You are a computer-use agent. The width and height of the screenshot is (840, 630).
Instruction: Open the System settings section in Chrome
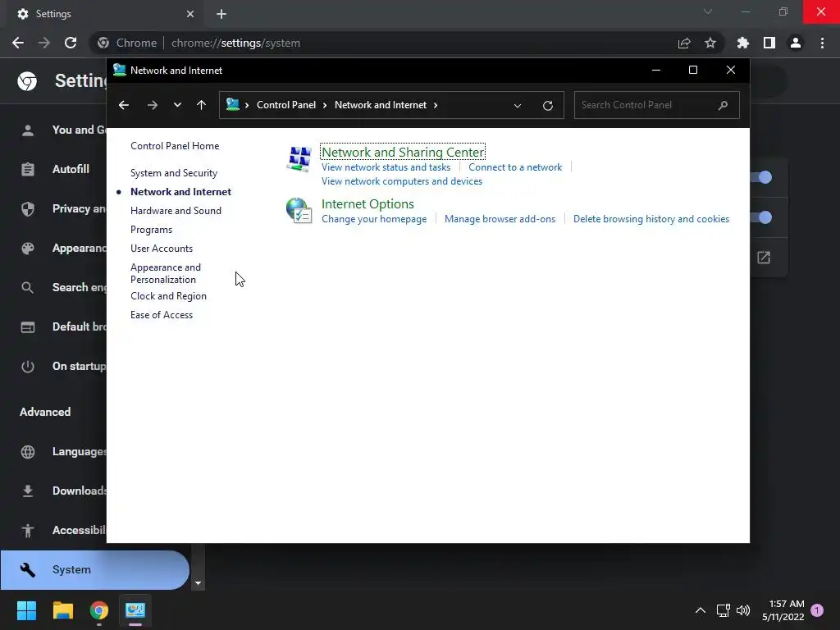(95, 569)
